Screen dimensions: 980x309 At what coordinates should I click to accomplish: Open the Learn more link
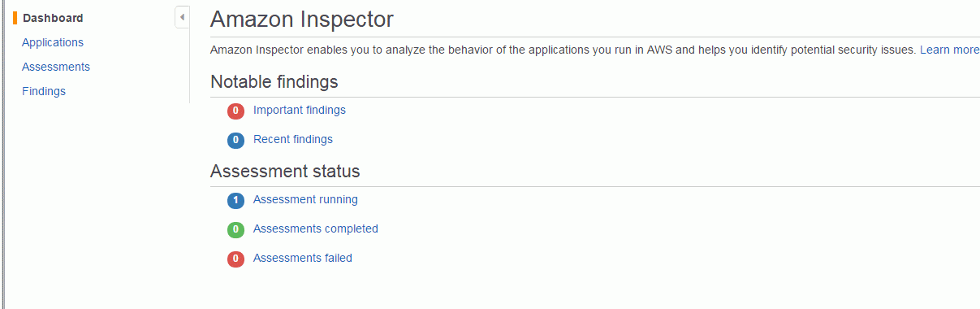pyautogui.click(x=949, y=50)
